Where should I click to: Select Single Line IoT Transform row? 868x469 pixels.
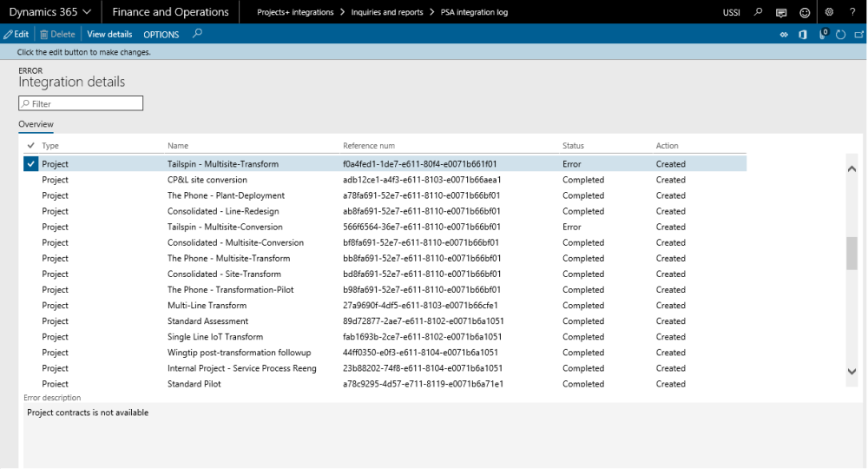coord(385,337)
